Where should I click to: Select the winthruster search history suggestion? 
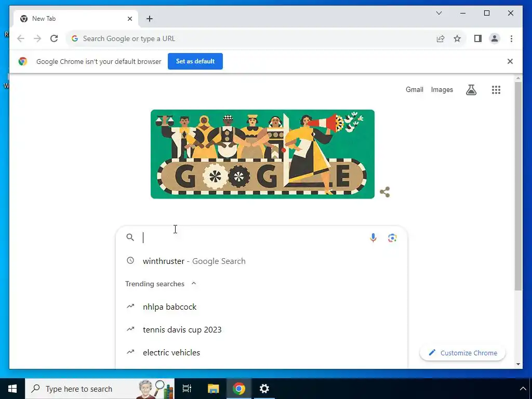pos(262,261)
